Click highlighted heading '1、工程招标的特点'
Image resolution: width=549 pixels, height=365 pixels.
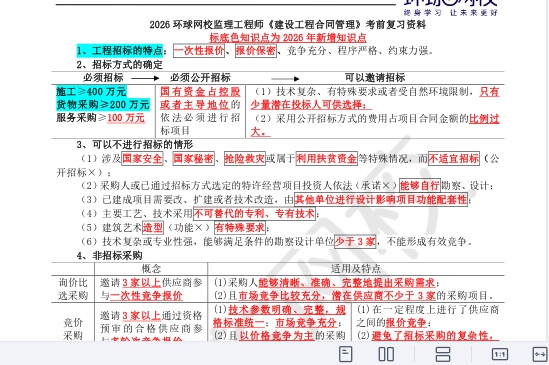120,50
